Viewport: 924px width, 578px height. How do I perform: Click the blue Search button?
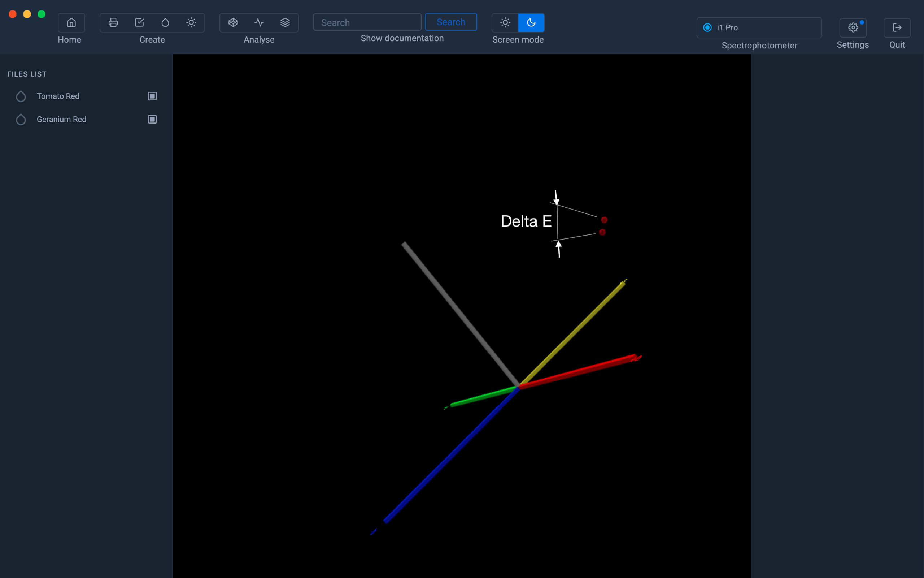click(451, 22)
